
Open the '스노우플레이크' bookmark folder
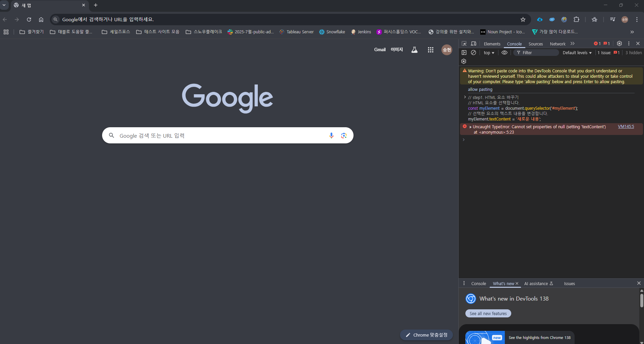(204, 32)
